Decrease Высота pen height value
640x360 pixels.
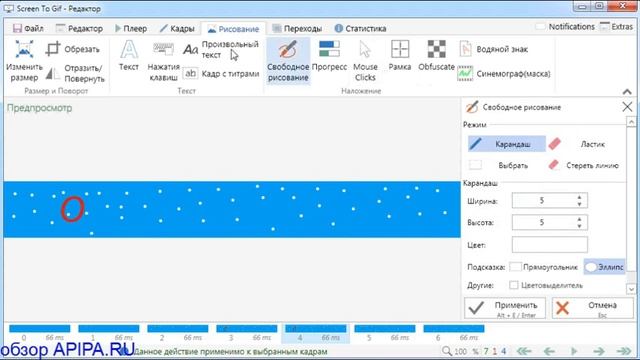pos(579,226)
